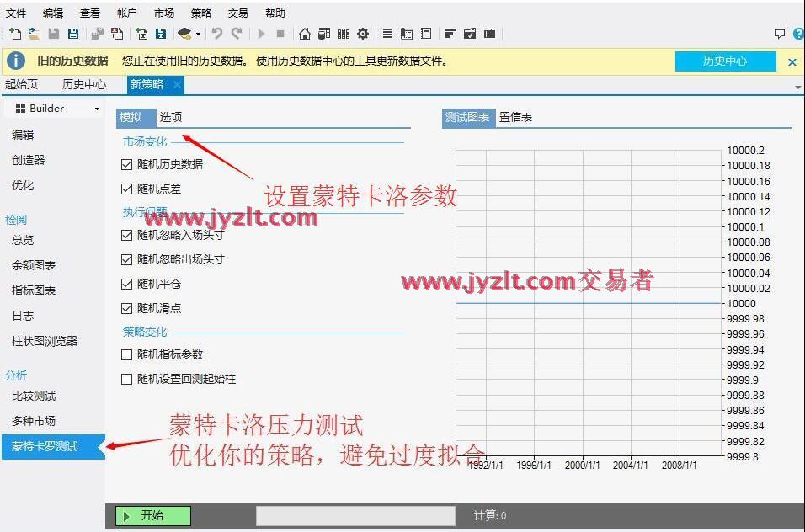Uncheck 随机忽略出场头寸 checkbox
Viewport: 805px width, 532px height.
point(126,259)
